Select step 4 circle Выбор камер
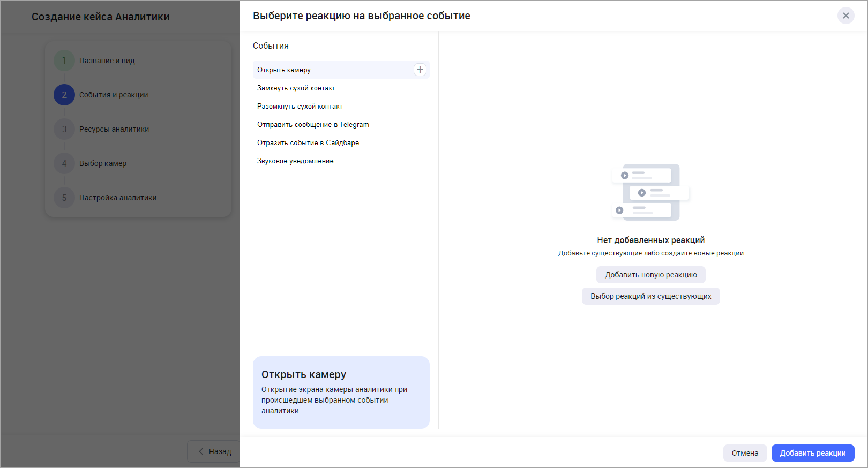868x468 pixels. [64, 163]
